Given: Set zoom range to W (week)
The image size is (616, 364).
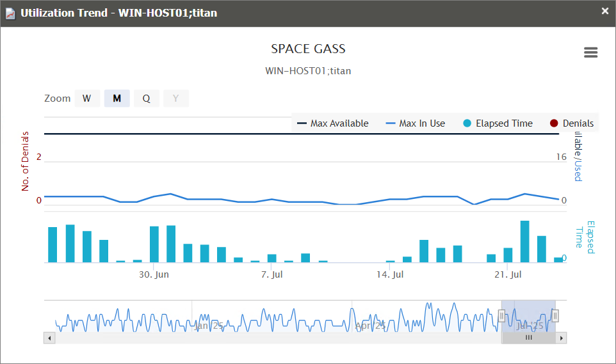Looking at the screenshot, I should (87, 98).
